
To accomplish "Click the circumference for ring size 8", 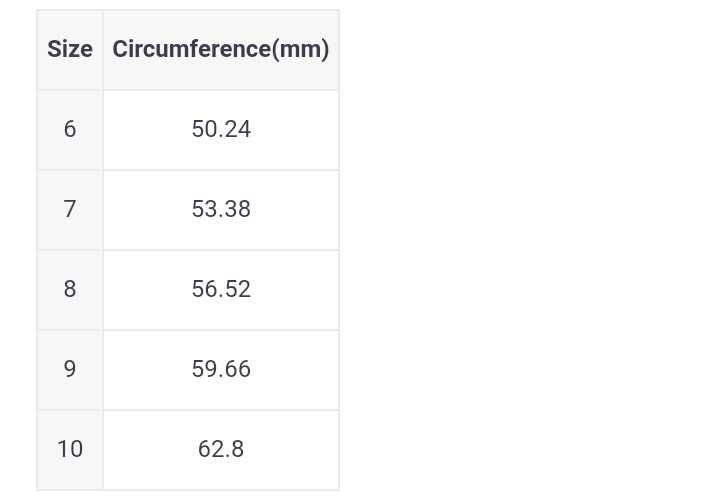I will click(x=221, y=290).
